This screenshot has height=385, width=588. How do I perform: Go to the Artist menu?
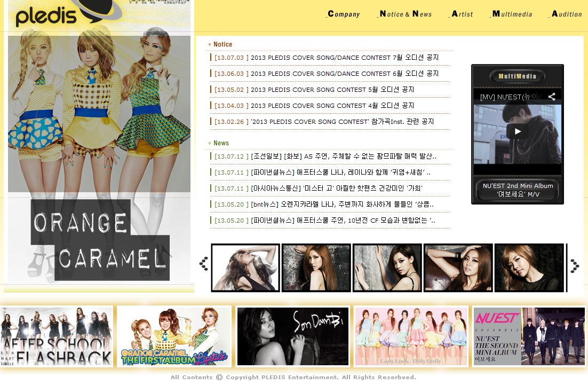click(x=462, y=14)
